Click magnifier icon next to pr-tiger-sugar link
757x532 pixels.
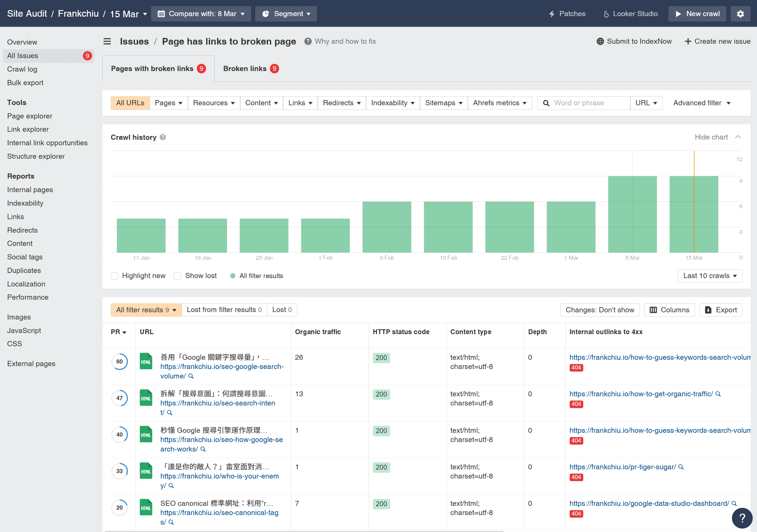[x=681, y=467]
